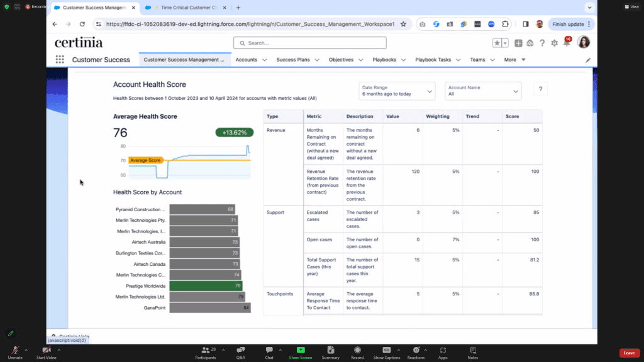Select the GenePoint bar scoring 84

[210, 307]
